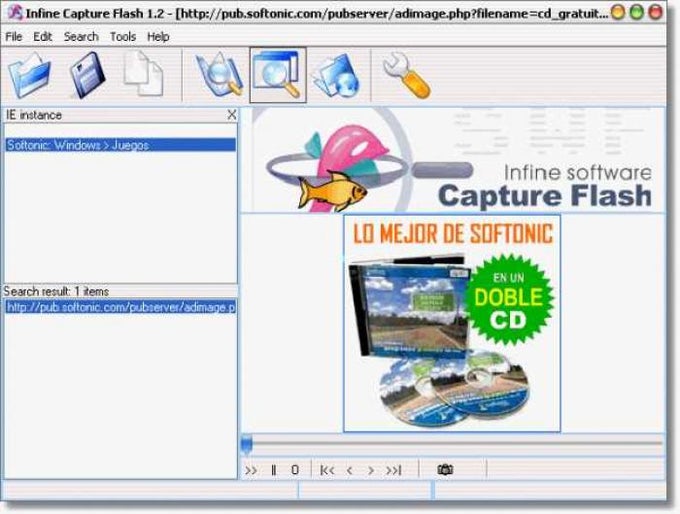Open the Edit menu
The width and height of the screenshot is (680, 514).
coord(42,37)
